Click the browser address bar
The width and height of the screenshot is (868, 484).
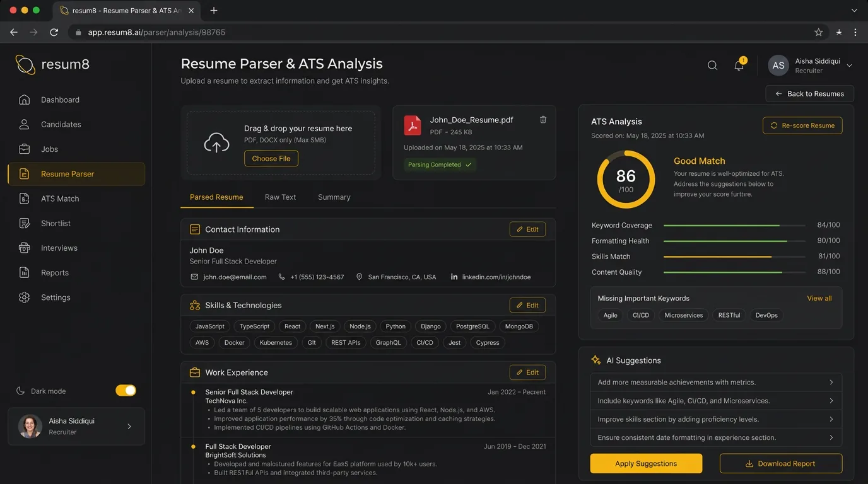coord(449,32)
